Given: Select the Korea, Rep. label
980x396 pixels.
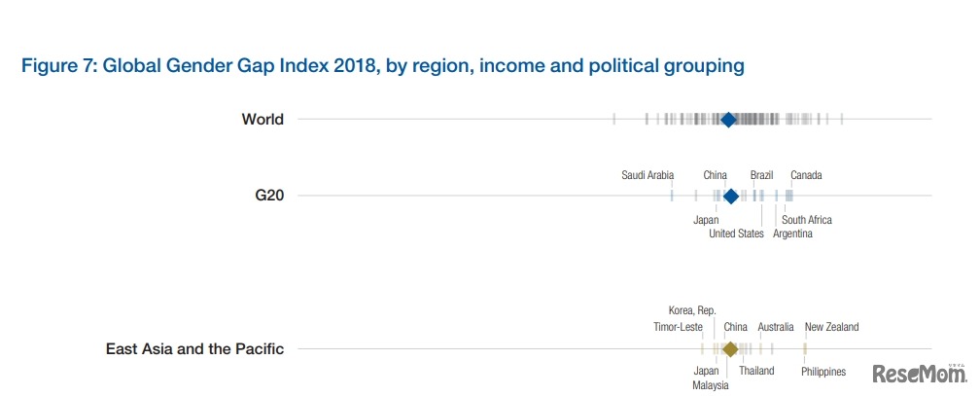Looking at the screenshot, I should [692, 311].
